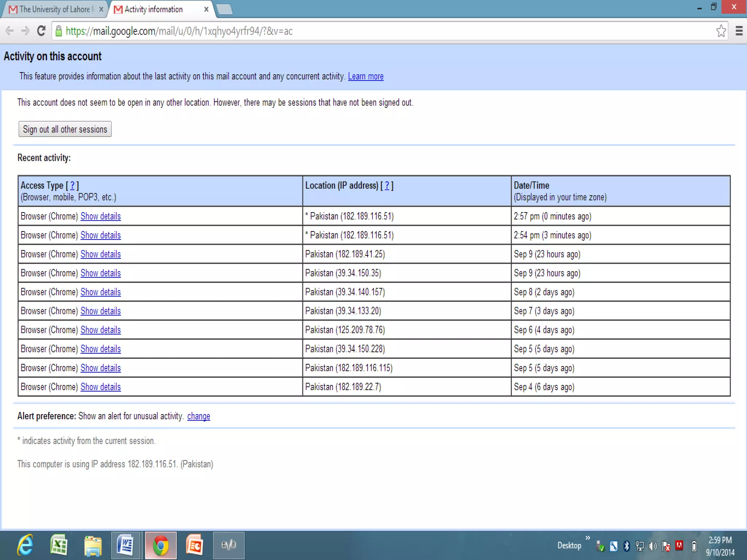Viewport: 747px width, 560px height.
Task: Reload the page with the refresh icon
Action: (41, 31)
